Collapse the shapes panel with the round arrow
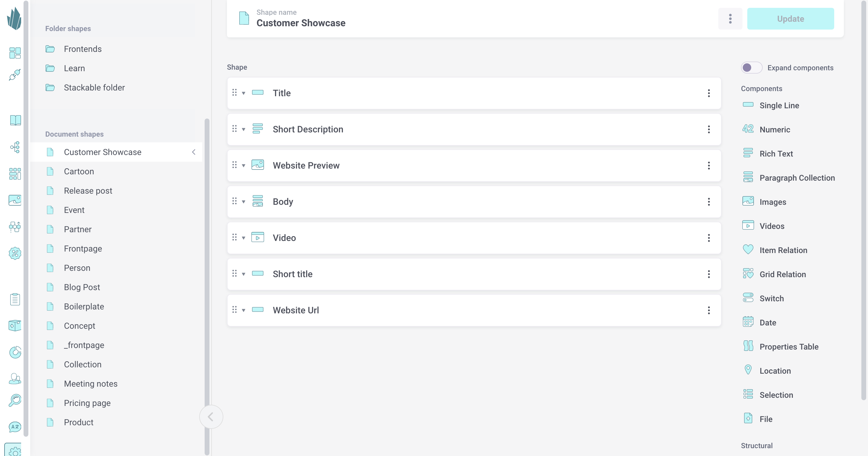Screen dimensions: 868x456 [x=211, y=416]
